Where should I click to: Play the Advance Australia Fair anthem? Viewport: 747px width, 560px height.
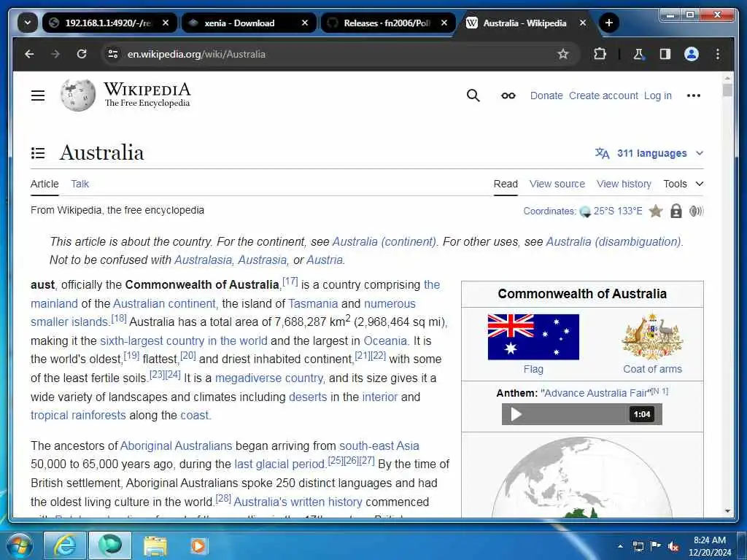click(516, 414)
